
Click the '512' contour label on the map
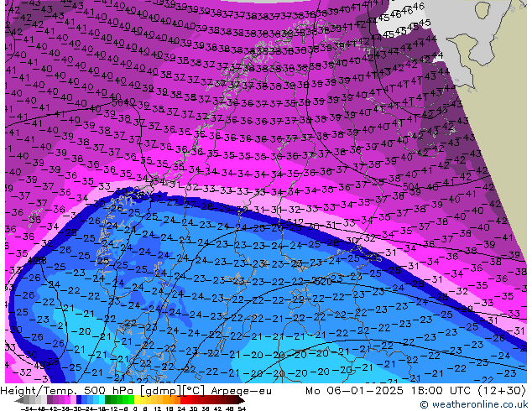point(295,222)
